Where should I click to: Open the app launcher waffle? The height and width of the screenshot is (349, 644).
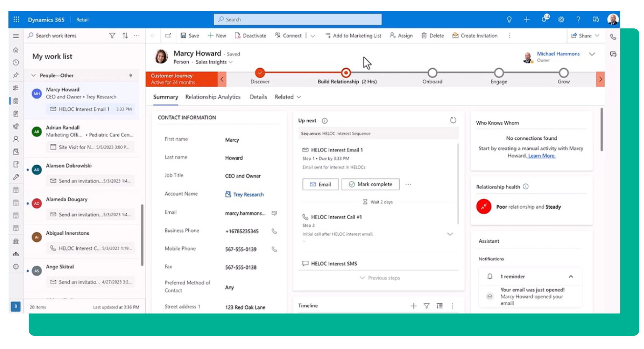[16, 20]
